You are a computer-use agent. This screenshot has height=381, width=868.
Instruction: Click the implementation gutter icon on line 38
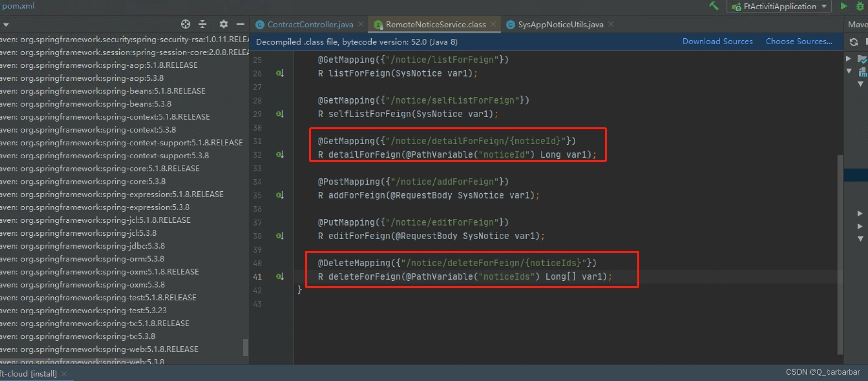(280, 236)
